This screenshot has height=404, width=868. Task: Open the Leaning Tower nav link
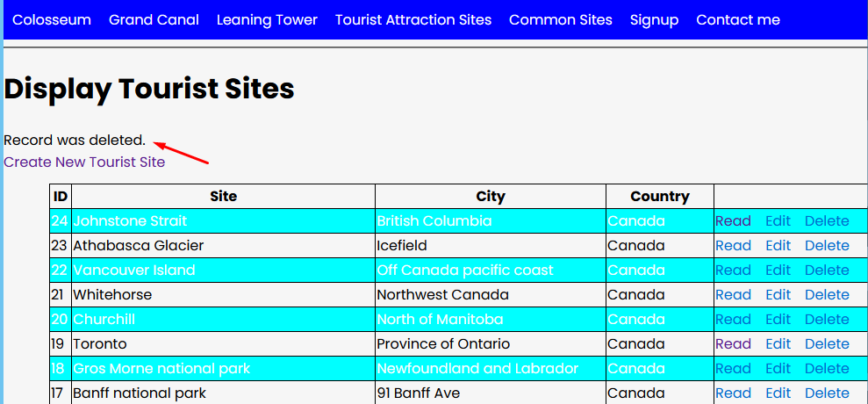(267, 19)
